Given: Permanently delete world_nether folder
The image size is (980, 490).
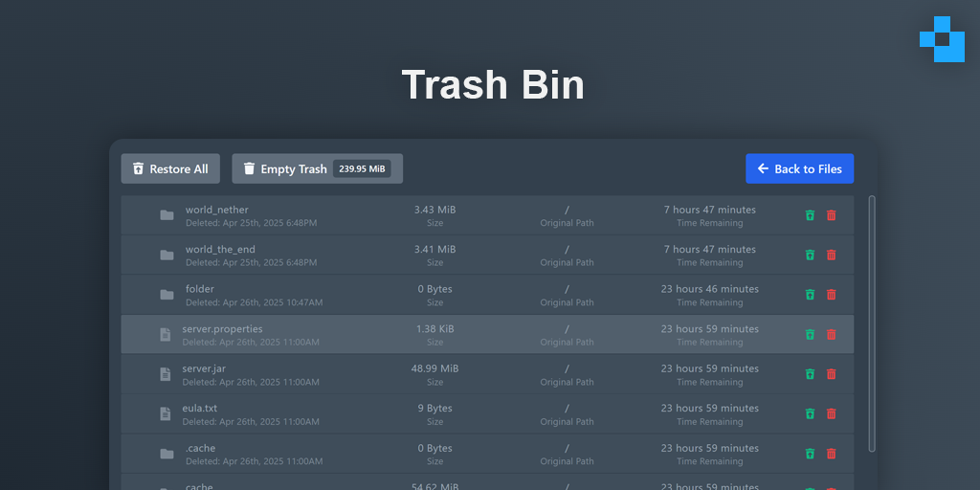Looking at the screenshot, I should tap(832, 215).
